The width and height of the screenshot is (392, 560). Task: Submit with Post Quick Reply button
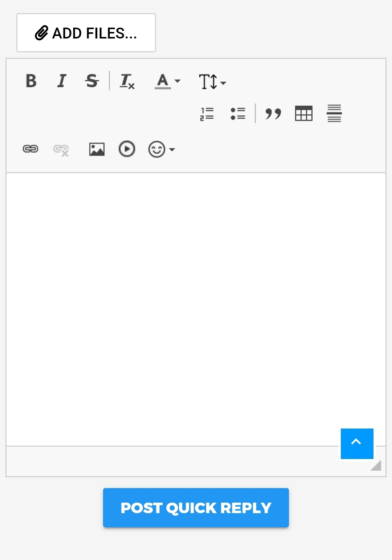point(196,508)
